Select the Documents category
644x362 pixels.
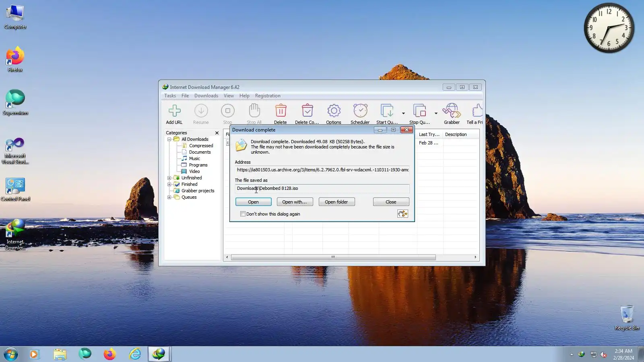click(200, 152)
